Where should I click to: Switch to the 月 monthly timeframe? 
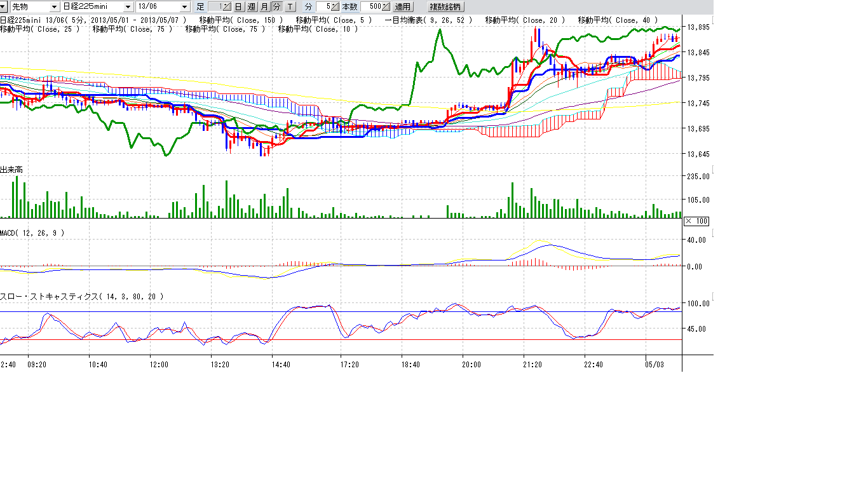[264, 6]
